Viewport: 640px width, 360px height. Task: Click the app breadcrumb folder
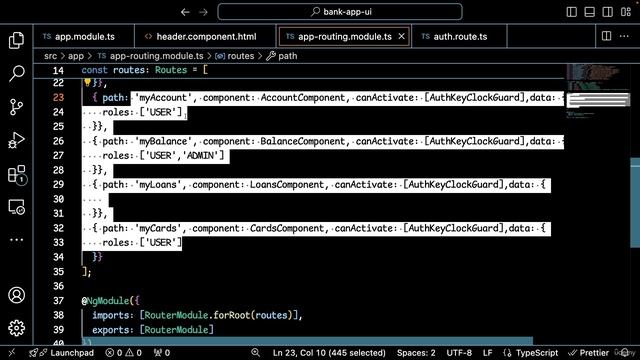point(76,56)
